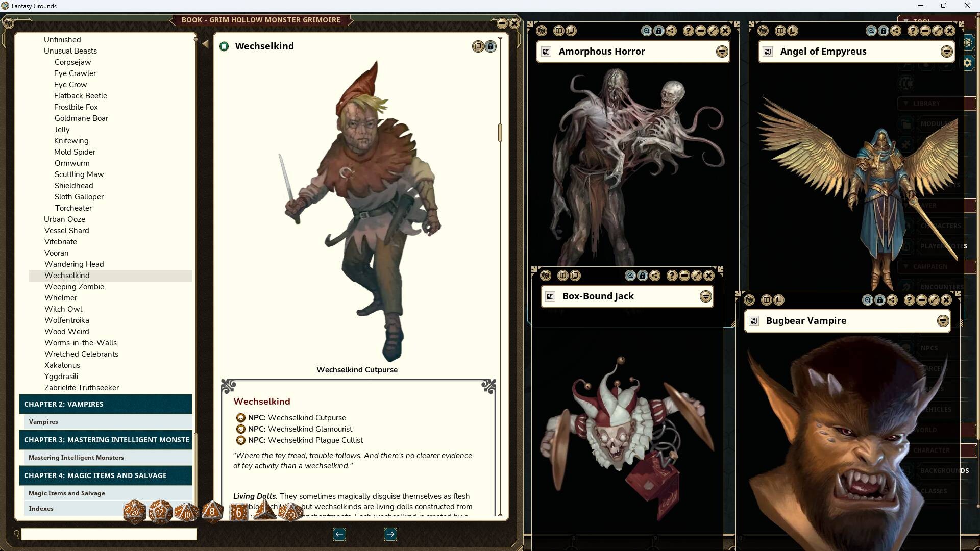
Task: Expand Chapter 3: Mastering Intelligent Monsters header
Action: click(x=106, y=440)
